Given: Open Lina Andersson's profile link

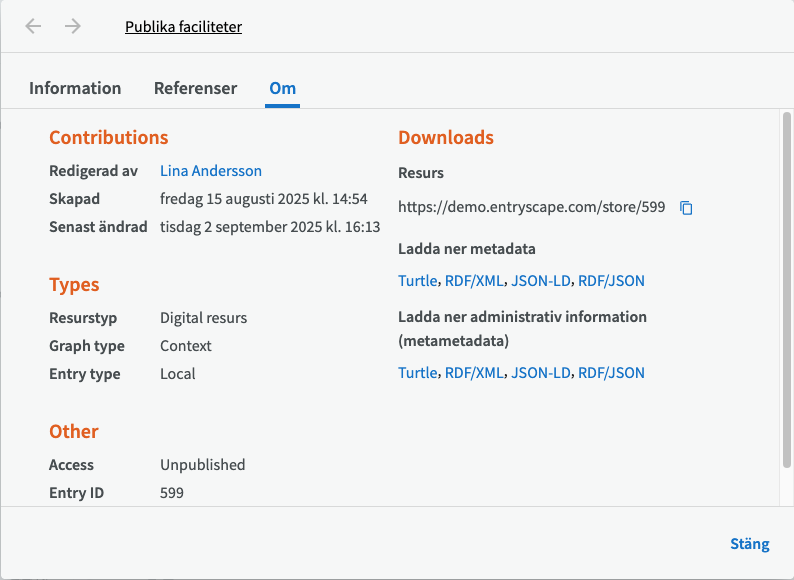Looking at the screenshot, I should pyautogui.click(x=210, y=171).
